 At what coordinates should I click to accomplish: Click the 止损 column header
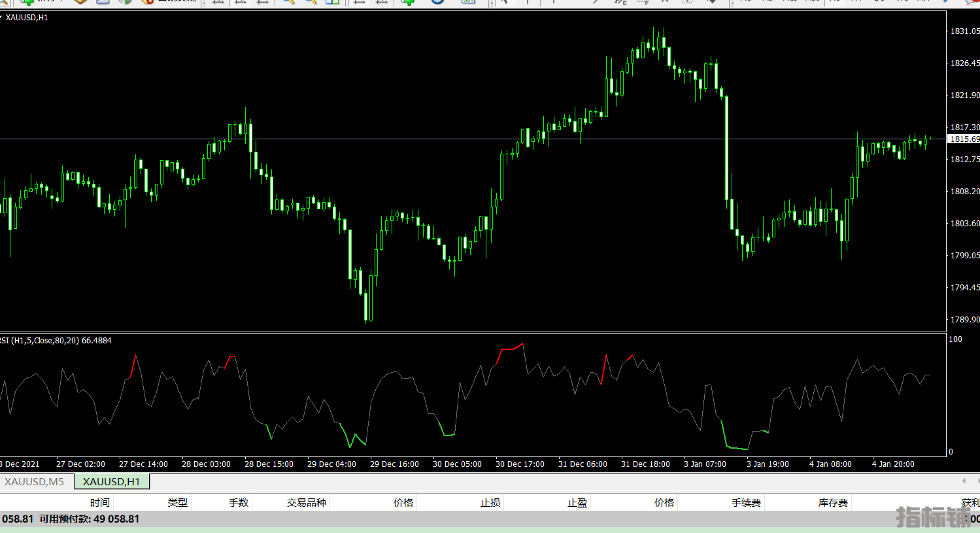[490, 502]
